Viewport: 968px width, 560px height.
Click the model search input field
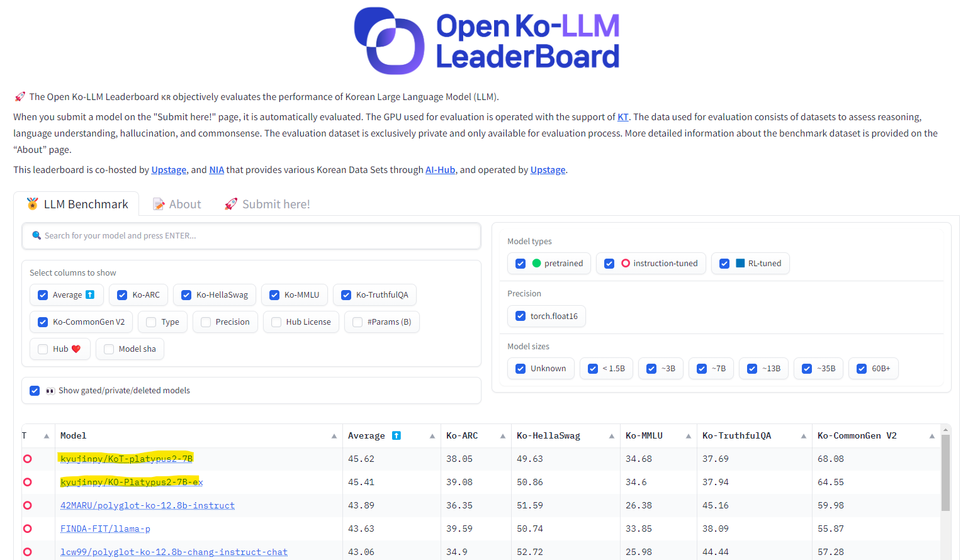[251, 236]
